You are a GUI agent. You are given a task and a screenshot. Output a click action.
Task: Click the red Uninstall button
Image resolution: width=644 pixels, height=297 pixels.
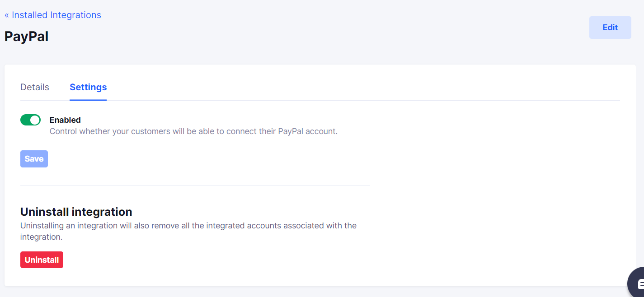tap(42, 260)
